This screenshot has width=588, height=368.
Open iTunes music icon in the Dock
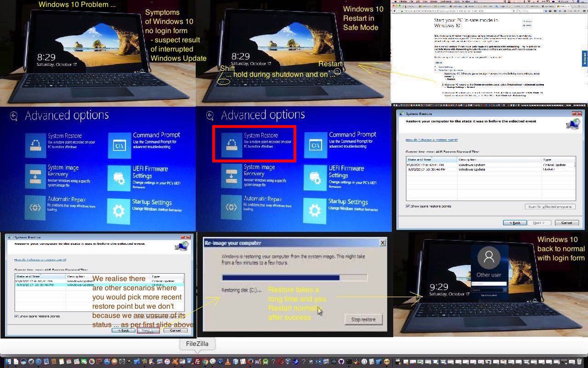click(167, 362)
